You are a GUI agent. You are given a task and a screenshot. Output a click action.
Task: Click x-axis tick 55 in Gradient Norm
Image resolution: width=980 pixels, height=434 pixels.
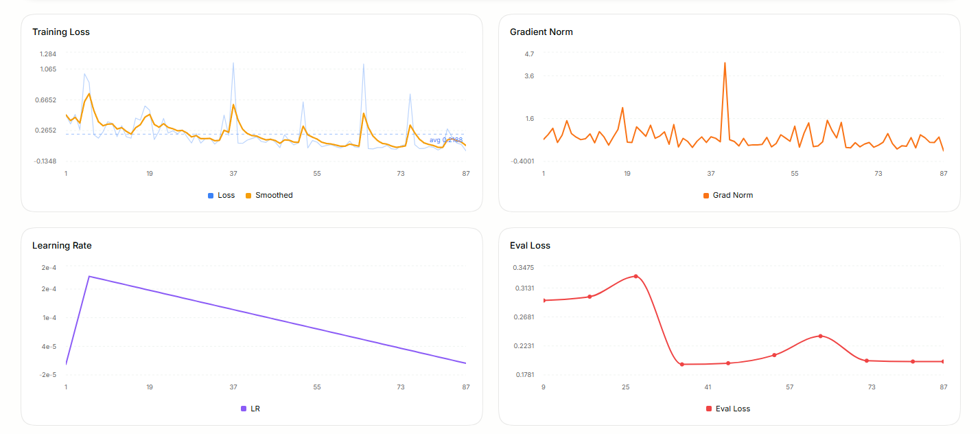(795, 174)
